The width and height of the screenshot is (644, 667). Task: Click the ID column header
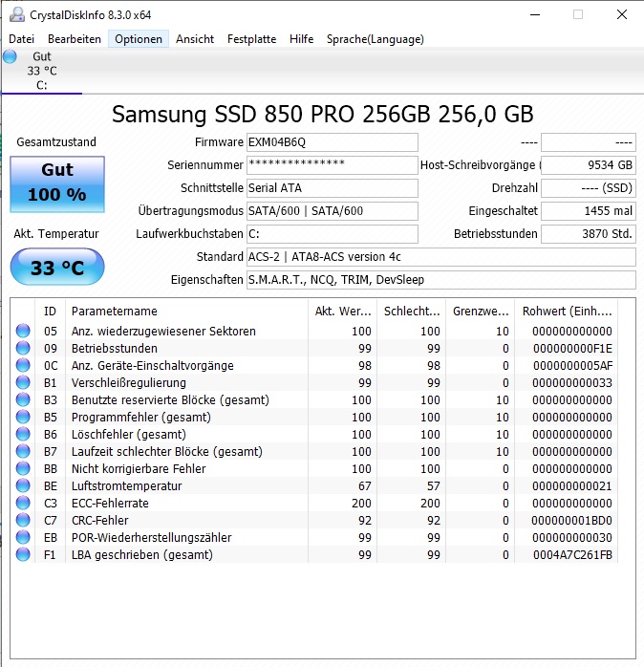[x=50, y=312]
